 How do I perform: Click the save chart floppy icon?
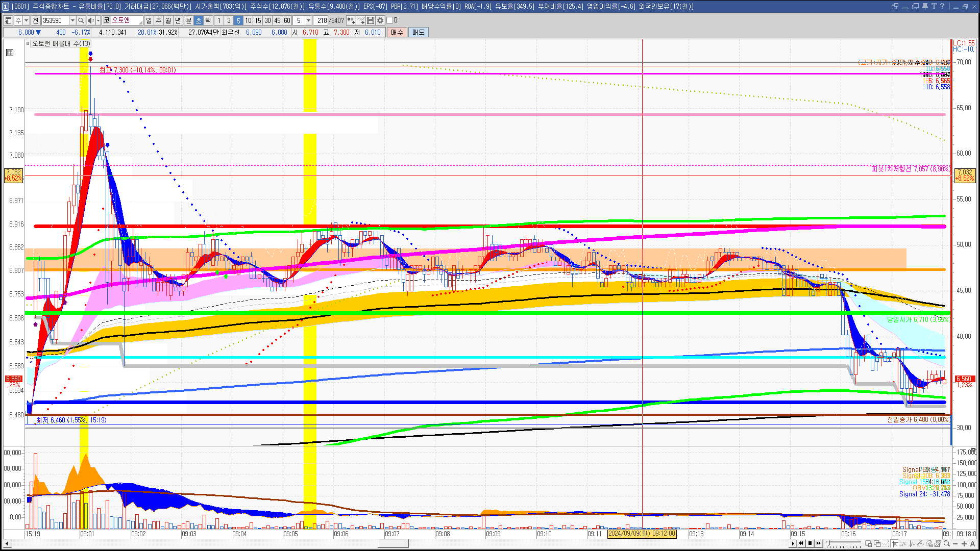(371, 20)
